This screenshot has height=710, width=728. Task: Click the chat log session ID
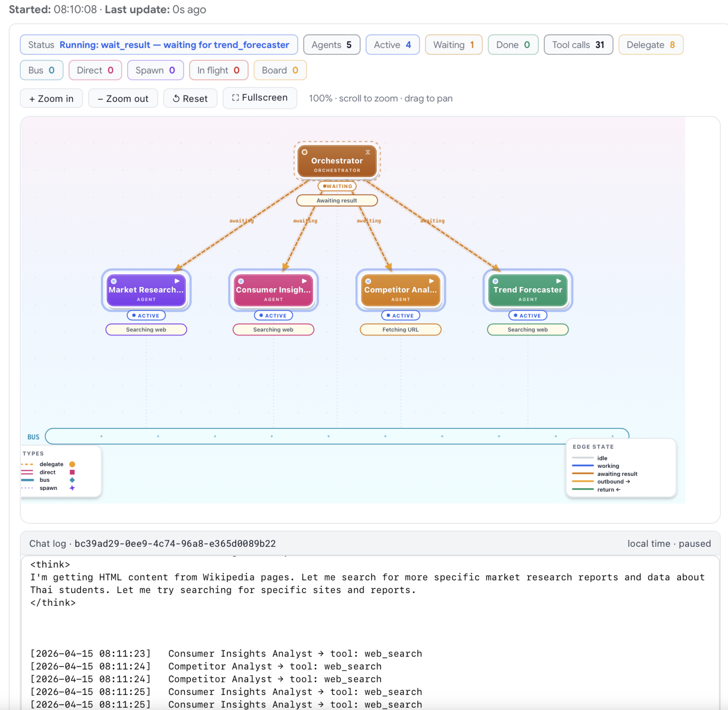(x=175, y=544)
